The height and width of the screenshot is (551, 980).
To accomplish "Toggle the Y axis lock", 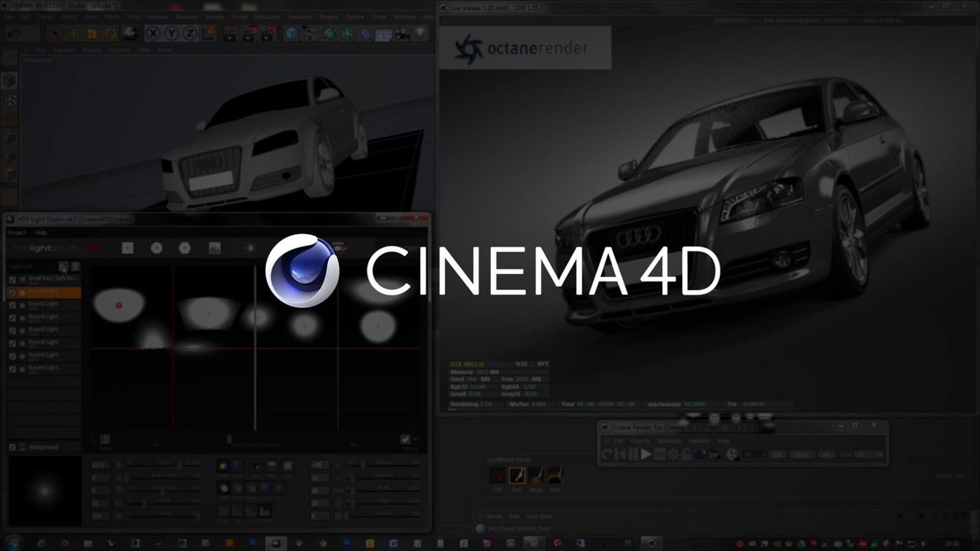I will [x=171, y=33].
